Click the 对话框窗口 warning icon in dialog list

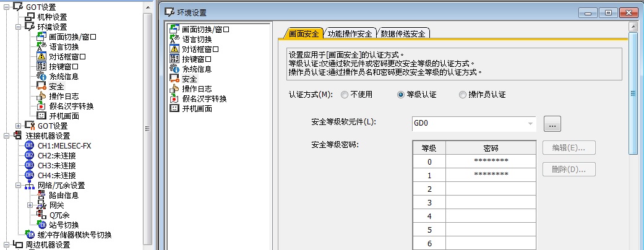[174, 49]
